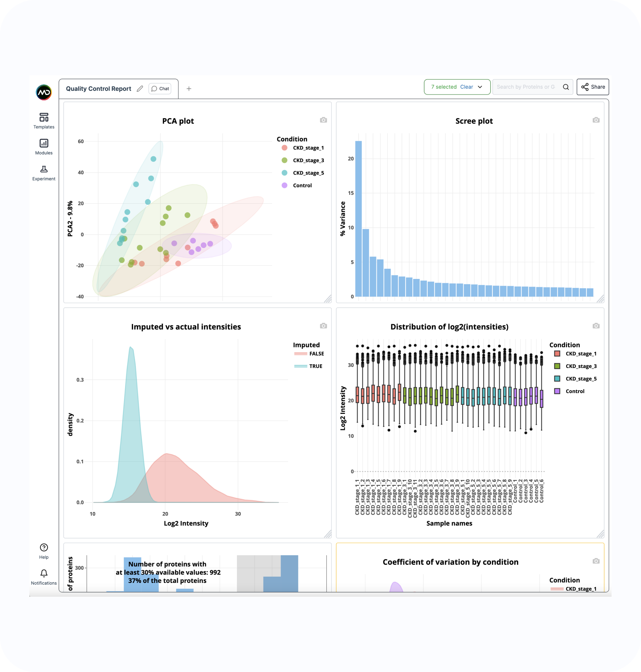Toggle CKD_stage_1 in boxplot Condition legend
Viewport: 641px width, 672px height.
tap(575, 354)
